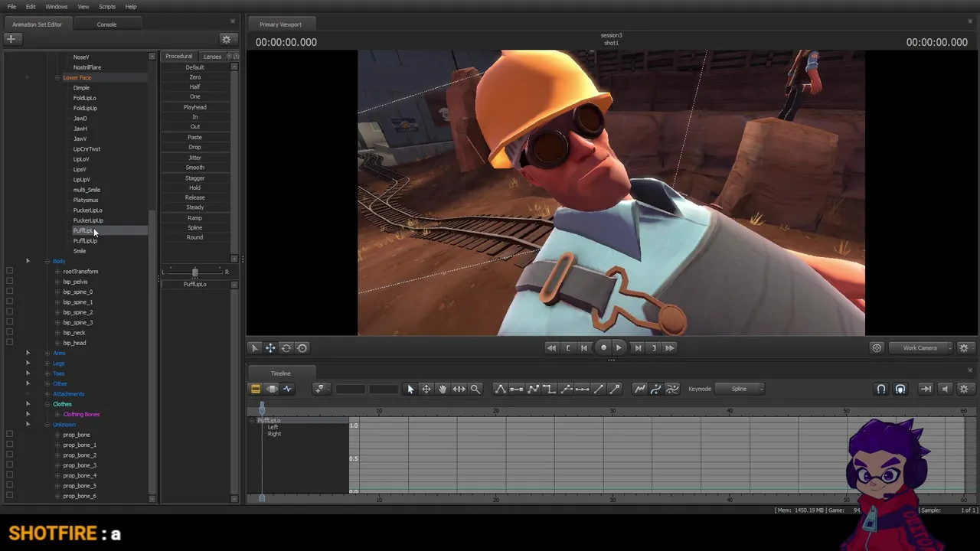Screen dimensions: 980x551
Task: Click the camera target icon beside Work Camera
Action: pyautogui.click(x=877, y=348)
